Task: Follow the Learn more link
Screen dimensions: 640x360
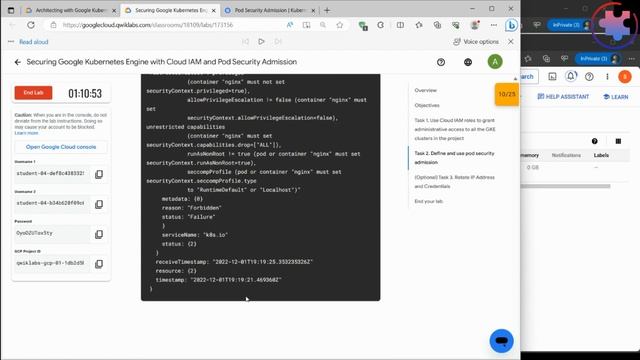Action: (26, 133)
